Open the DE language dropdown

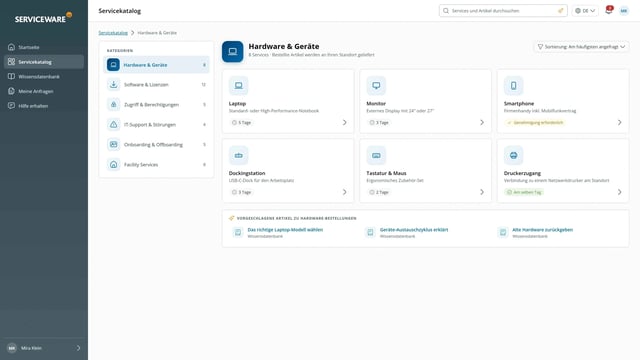pos(585,11)
